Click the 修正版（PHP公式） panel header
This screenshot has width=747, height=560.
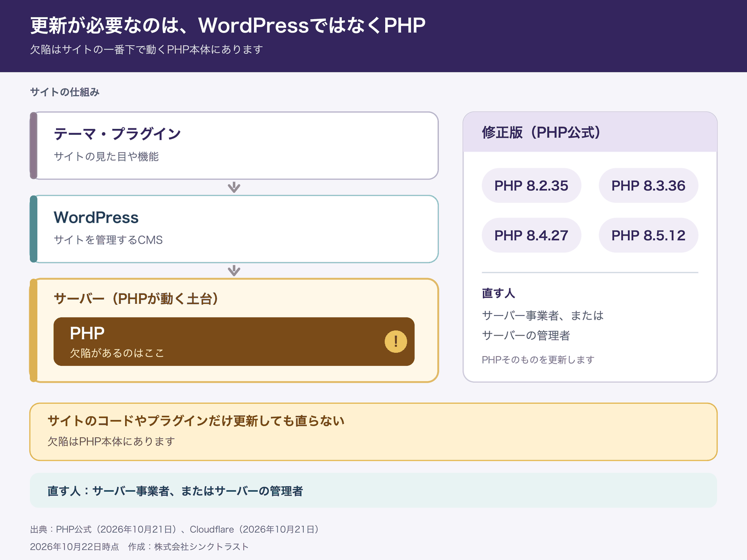click(x=590, y=132)
